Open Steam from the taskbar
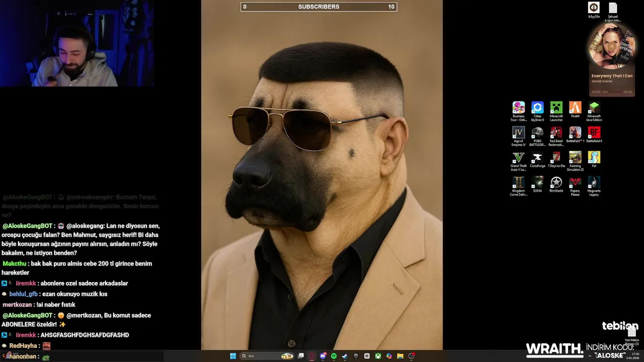Screen dimensions: 644x362 pyautogui.click(x=345, y=356)
